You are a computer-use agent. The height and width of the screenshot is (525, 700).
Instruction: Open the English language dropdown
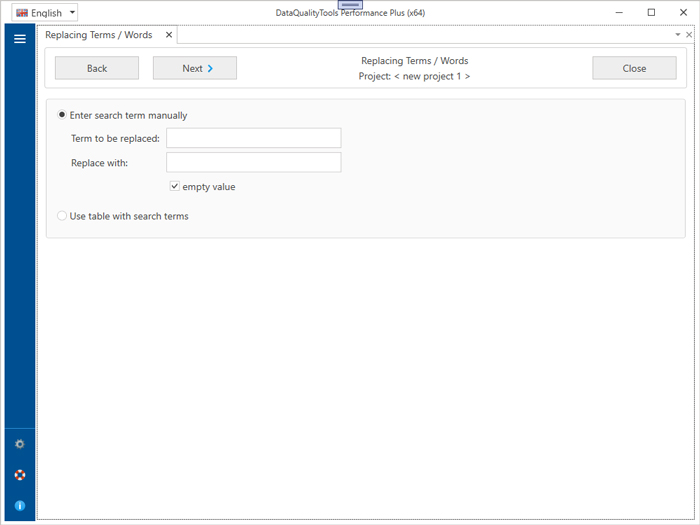pos(45,13)
